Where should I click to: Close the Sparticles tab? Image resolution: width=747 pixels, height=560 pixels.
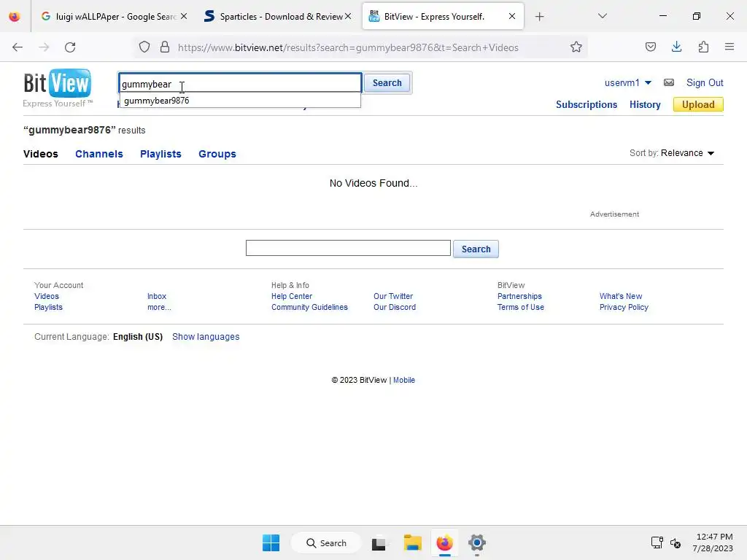tap(348, 16)
